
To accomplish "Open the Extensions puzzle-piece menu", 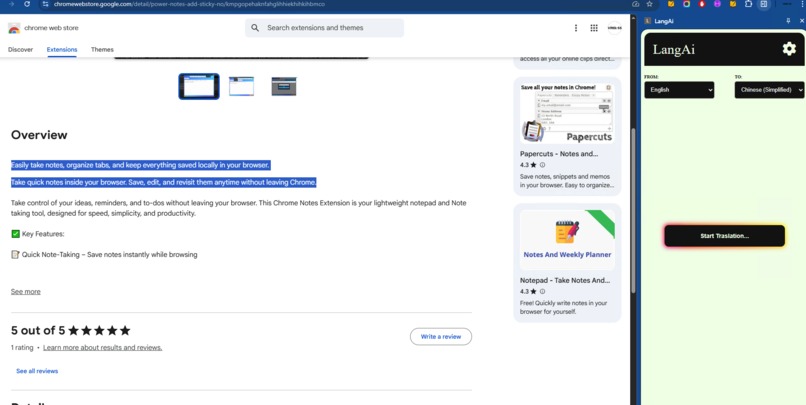I will 748,4.
